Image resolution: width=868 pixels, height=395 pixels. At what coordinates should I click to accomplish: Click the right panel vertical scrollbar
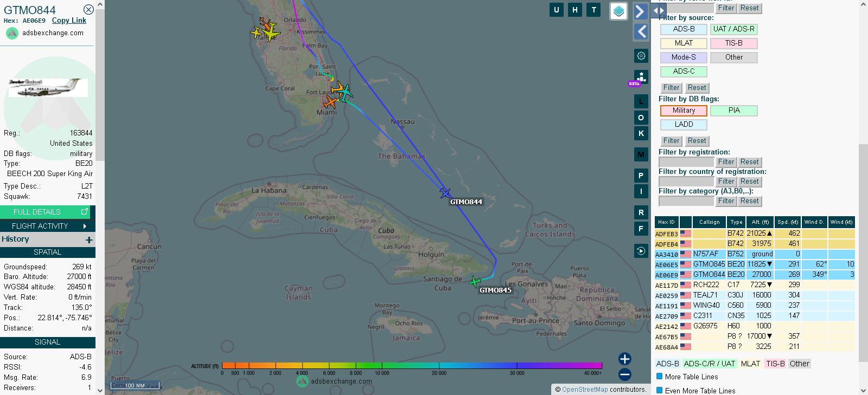coord(863,252)
